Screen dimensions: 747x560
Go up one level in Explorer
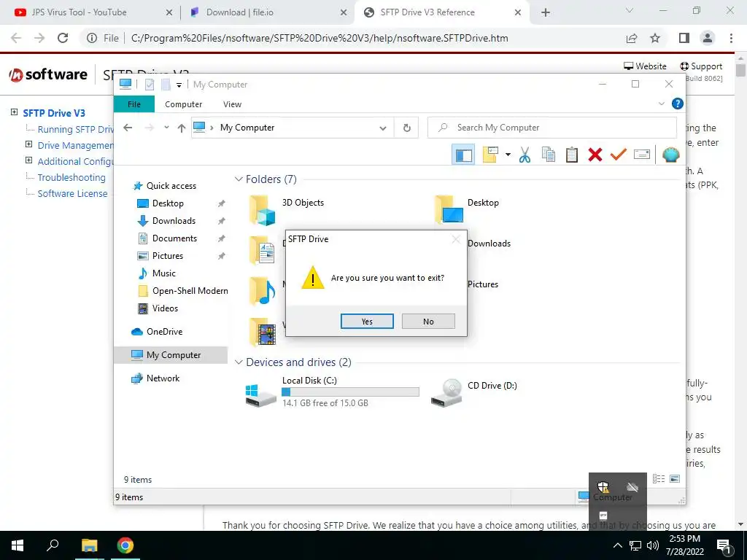click(181, 128)
